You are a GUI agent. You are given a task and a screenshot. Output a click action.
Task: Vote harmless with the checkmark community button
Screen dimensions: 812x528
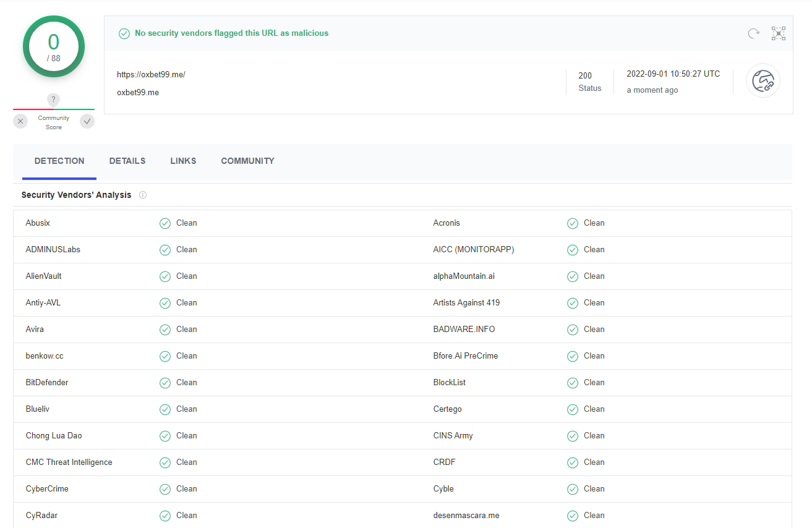click(x=87, y=121)
